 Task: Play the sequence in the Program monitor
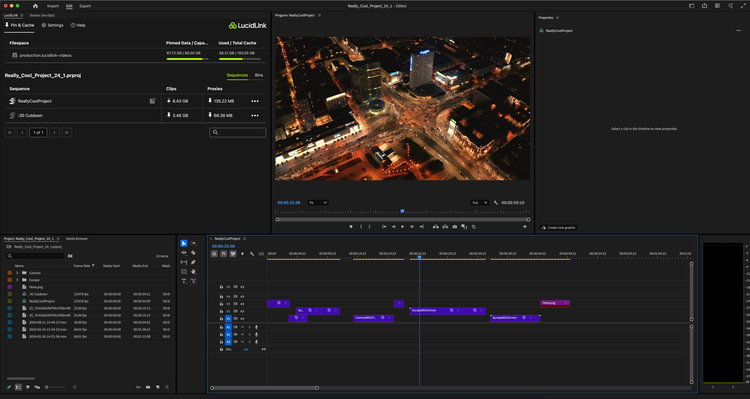[402, 227]
